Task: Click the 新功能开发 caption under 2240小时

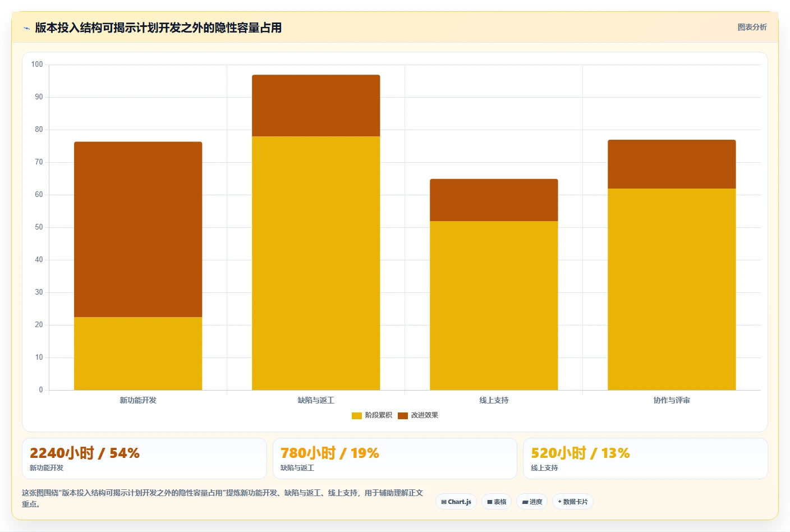Action: (47, 468)
